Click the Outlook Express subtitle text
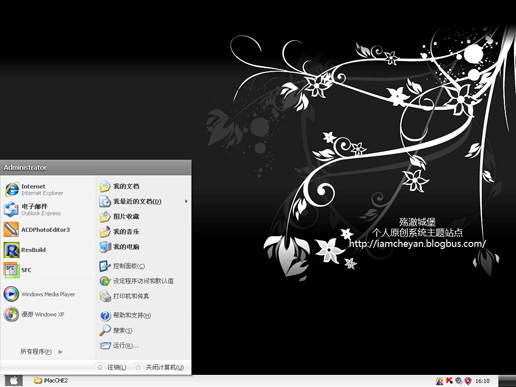 point(41,213)
